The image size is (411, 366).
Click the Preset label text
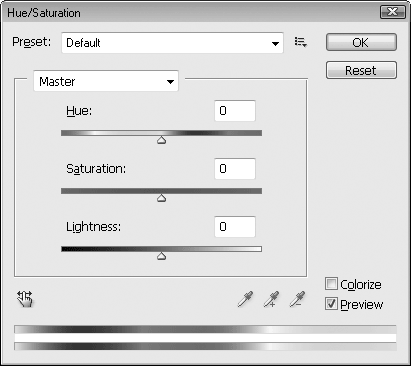coord(32,42)
